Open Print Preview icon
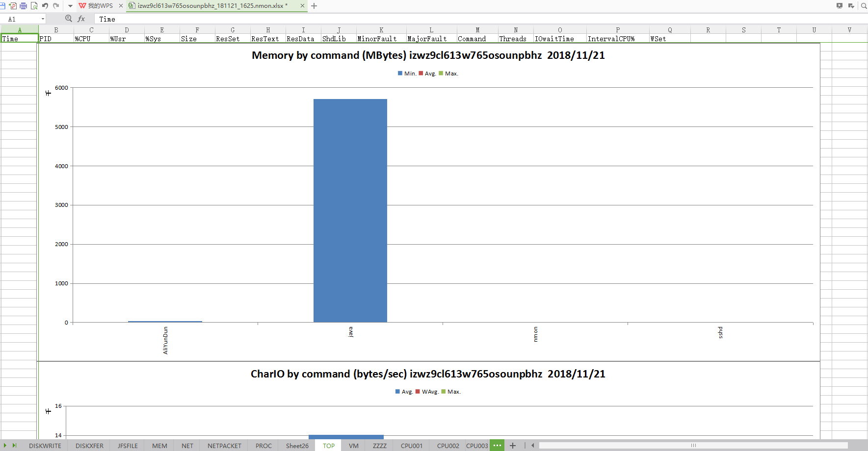 click(x=34, y=6)
